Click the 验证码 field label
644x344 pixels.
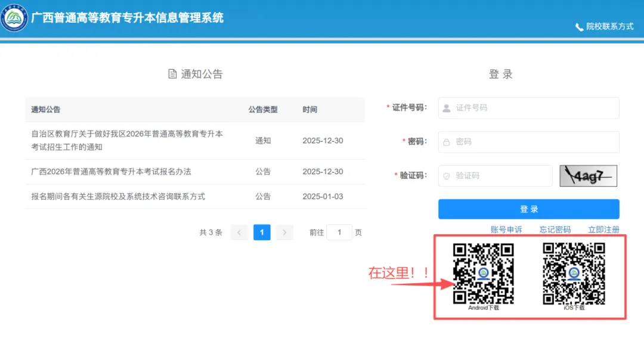coord(414,176)
